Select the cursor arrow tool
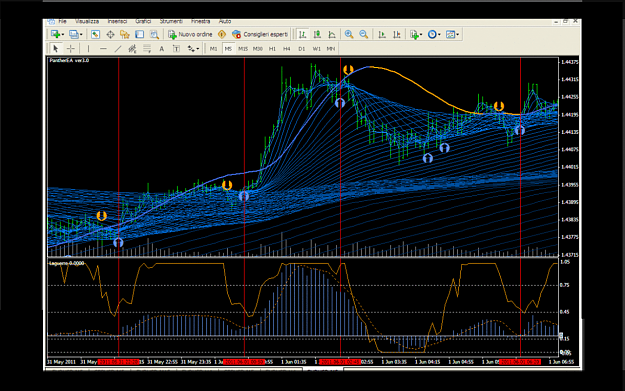 pos(56,49)
